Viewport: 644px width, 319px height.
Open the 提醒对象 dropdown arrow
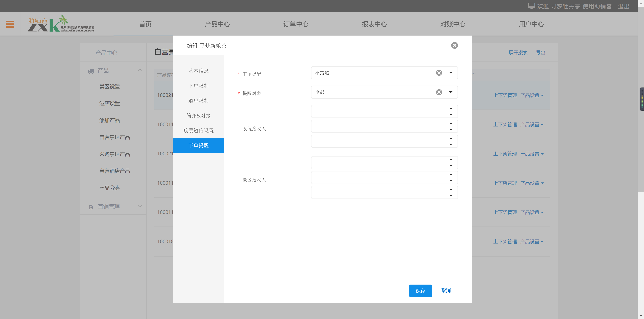point(450,92)
